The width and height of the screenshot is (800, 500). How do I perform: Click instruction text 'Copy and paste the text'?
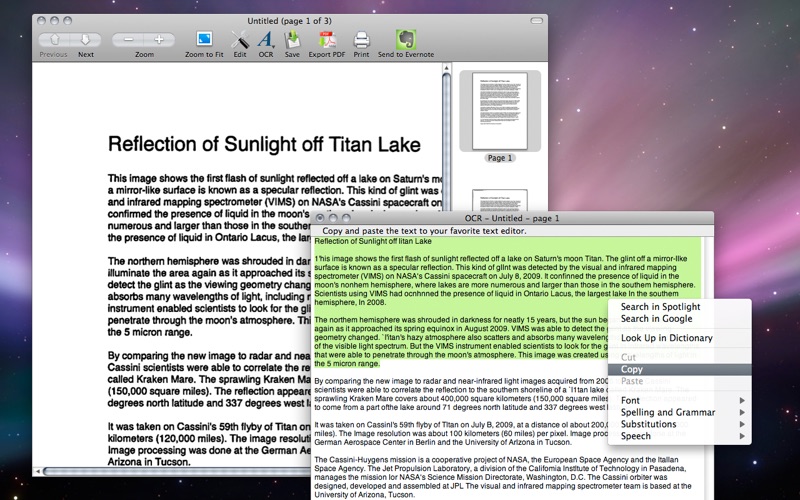424,231
